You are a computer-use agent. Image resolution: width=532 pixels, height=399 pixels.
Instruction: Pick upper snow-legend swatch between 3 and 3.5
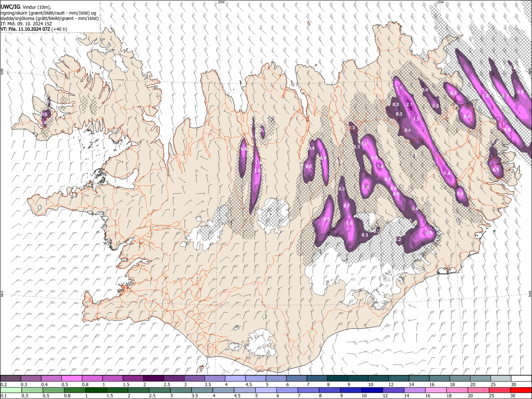[x=195, y=379]
